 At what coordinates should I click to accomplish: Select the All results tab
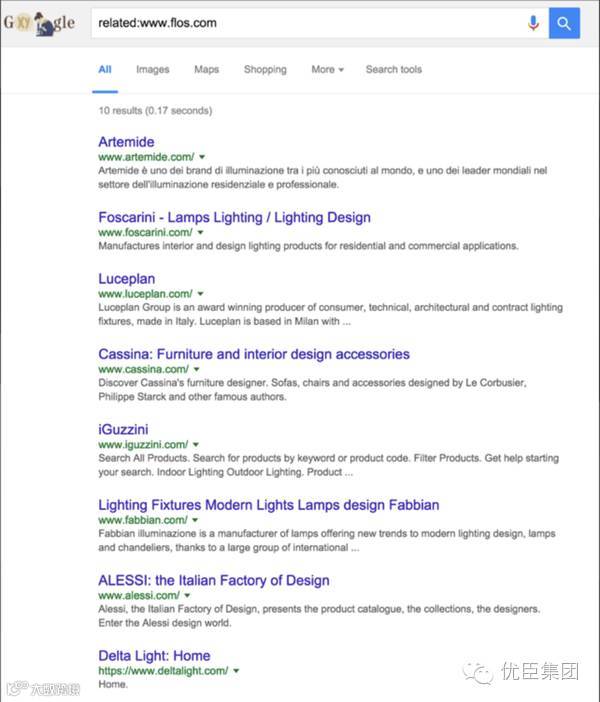[x=105, y=69]
